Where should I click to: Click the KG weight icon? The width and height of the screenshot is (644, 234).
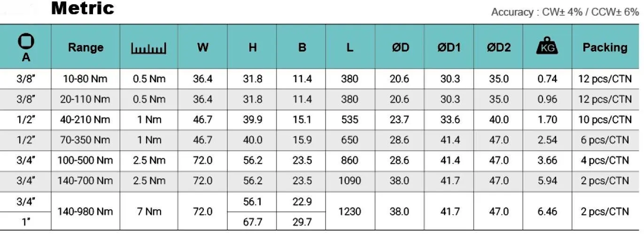coord(547,47)
